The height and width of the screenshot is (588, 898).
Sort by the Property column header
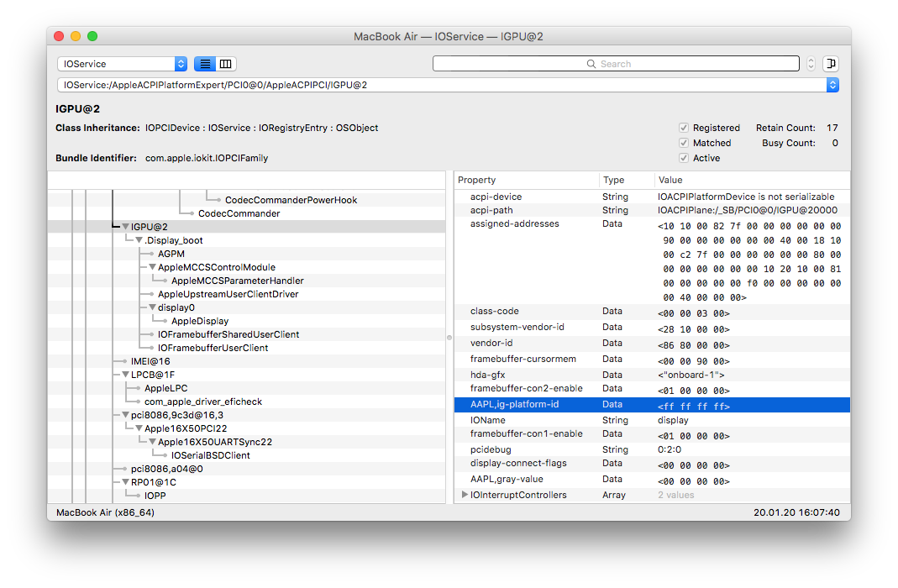526,180
